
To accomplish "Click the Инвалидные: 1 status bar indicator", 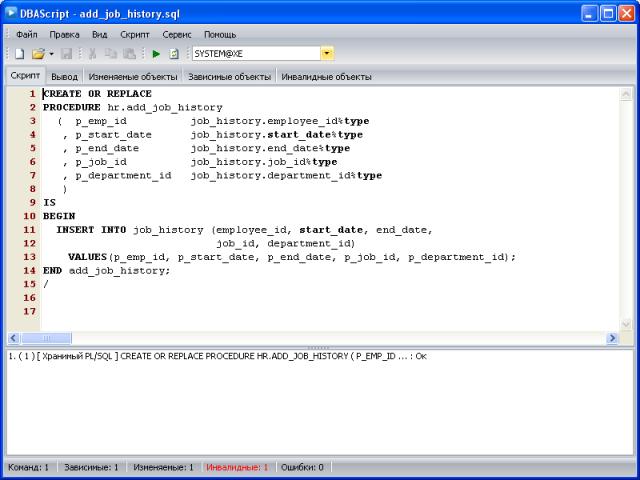I will point(236,467).
